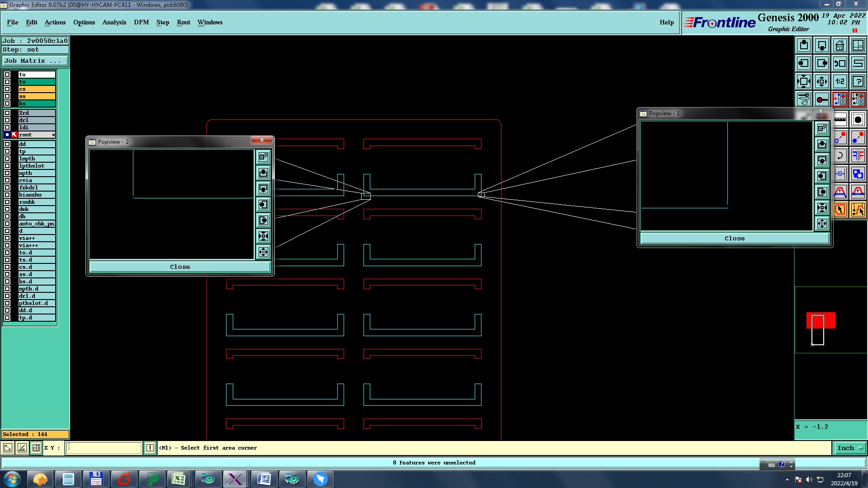Click the Home view icon
Viewport: 868px width, 488px height.
point(840,45)
